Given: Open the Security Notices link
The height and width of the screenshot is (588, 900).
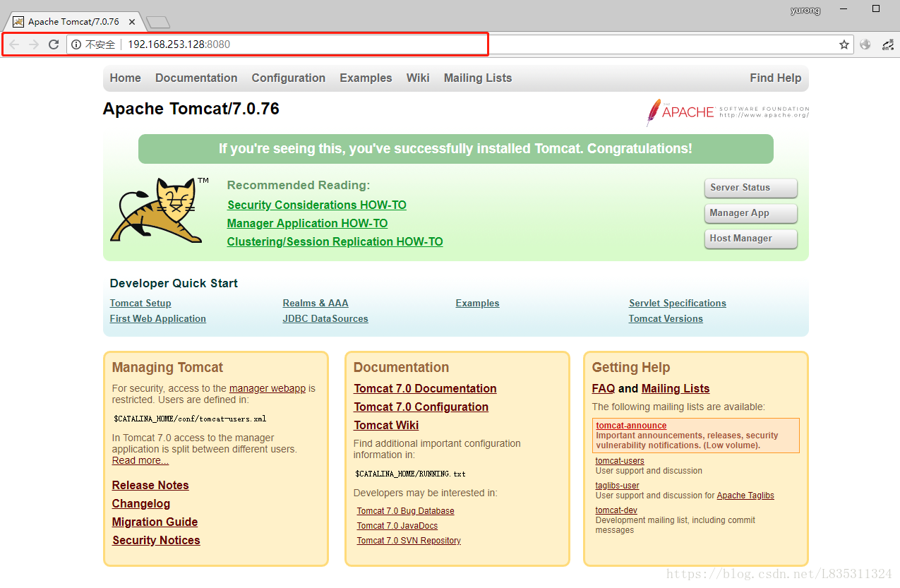Looking at the screenshot, I should tap(156, 540).
